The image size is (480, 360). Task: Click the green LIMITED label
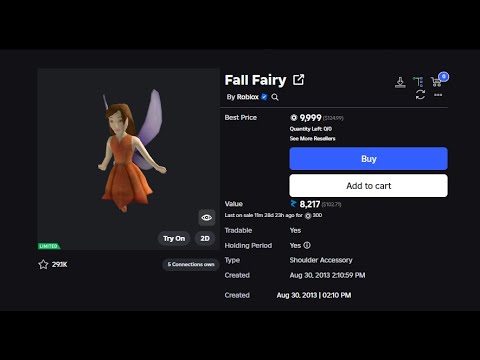pos(49,246)
